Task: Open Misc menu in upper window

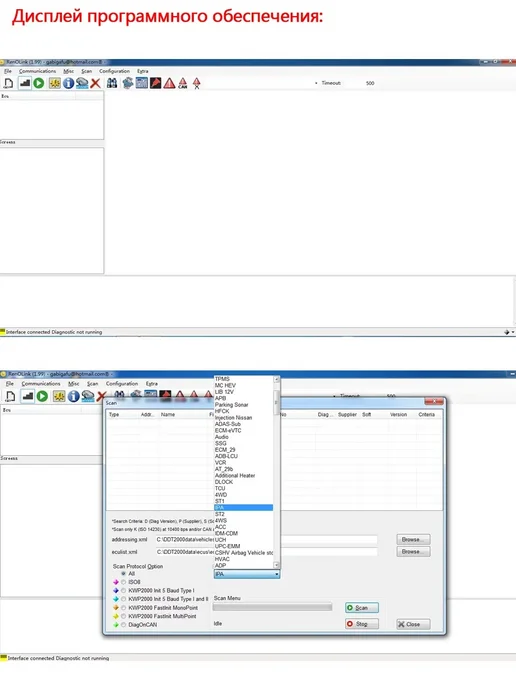Action: tap(68, 71)
